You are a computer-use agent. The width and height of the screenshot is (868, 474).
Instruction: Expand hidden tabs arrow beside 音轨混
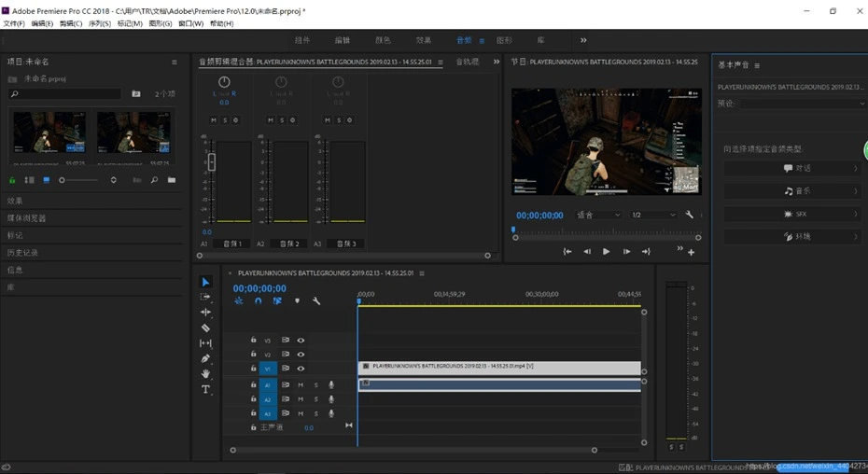click(496, 62)
